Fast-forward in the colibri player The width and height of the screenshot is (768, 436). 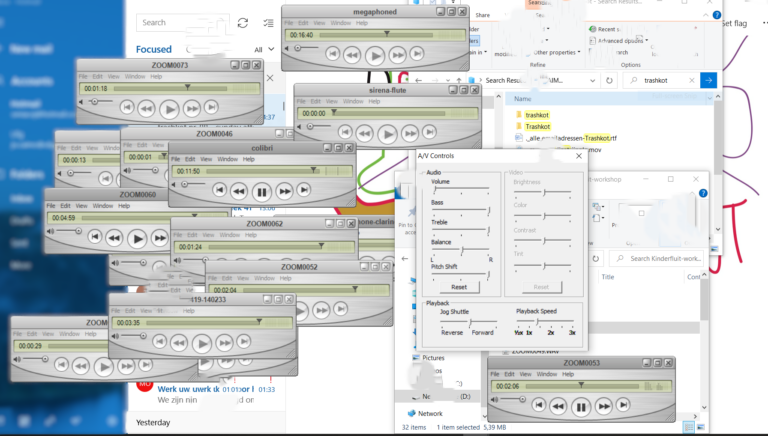point(285,191)
